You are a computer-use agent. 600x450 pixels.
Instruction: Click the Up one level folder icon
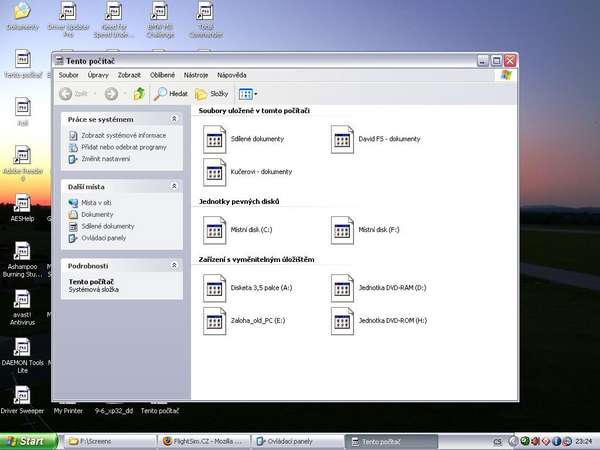(139, 94)
